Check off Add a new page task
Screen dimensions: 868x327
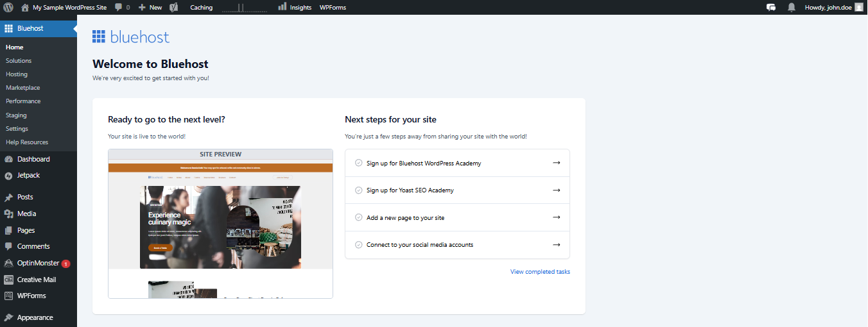[358, 217]
